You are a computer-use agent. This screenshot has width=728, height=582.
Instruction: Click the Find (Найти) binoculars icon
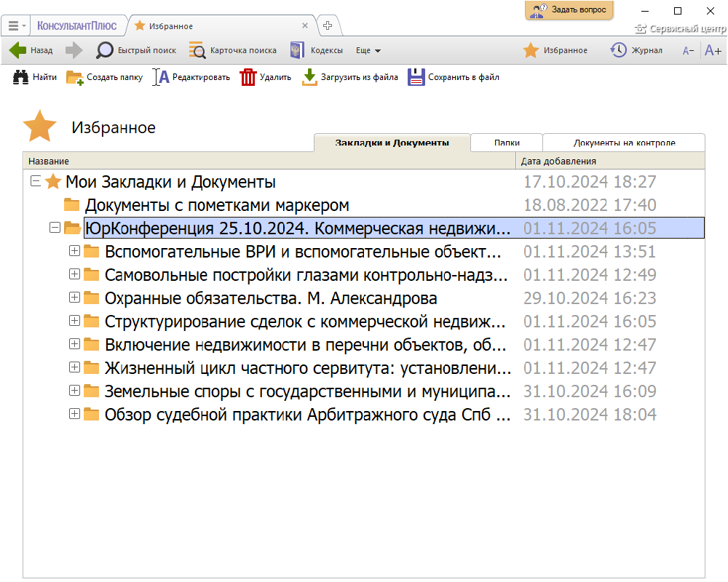(x=21, y=77)
